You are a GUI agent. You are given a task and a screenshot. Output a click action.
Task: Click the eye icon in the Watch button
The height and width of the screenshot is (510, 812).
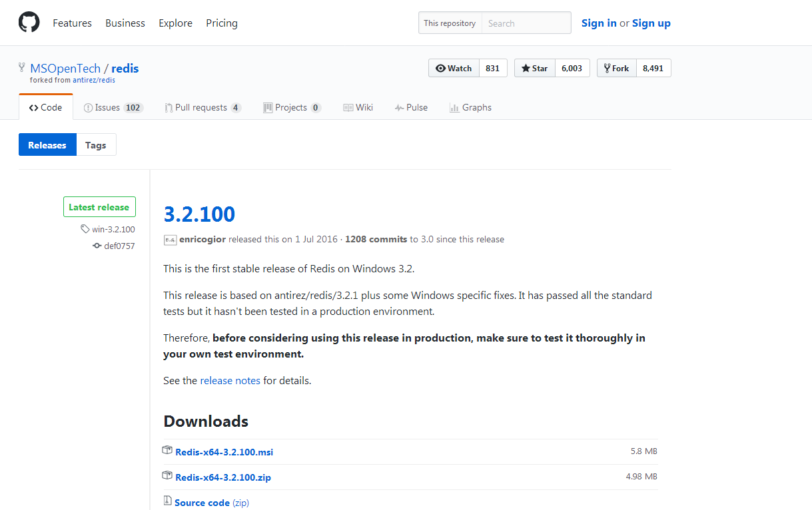click(441, 68)
